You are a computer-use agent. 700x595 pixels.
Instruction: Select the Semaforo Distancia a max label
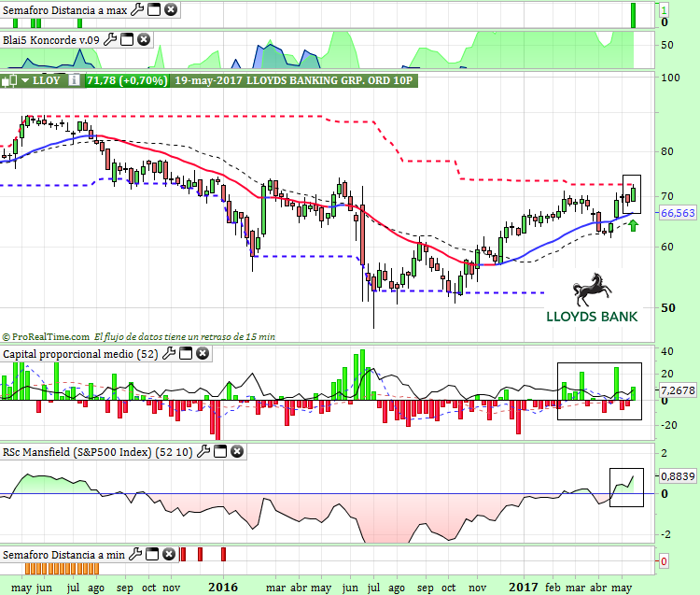pyautogui.click(x=65, y=10)
